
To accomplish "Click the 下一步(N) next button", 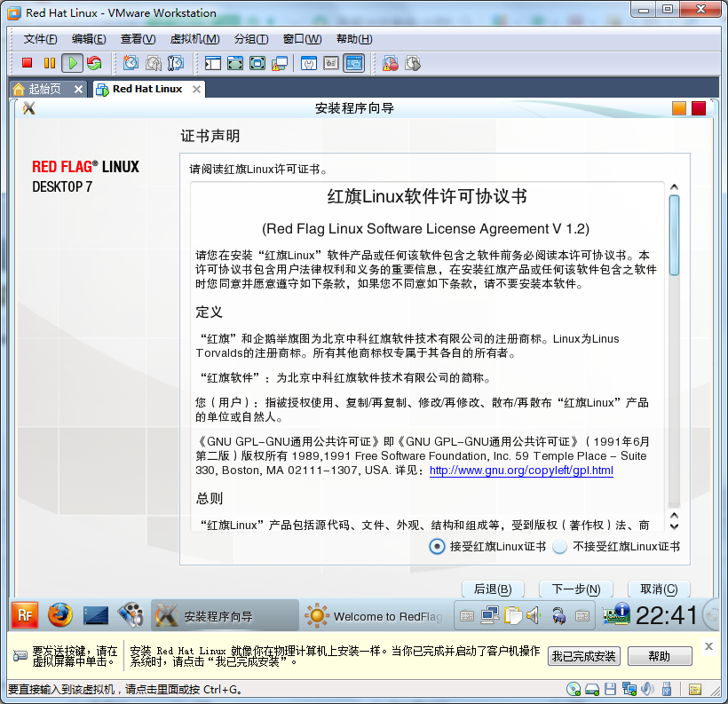I will click(x=575, y=589).
